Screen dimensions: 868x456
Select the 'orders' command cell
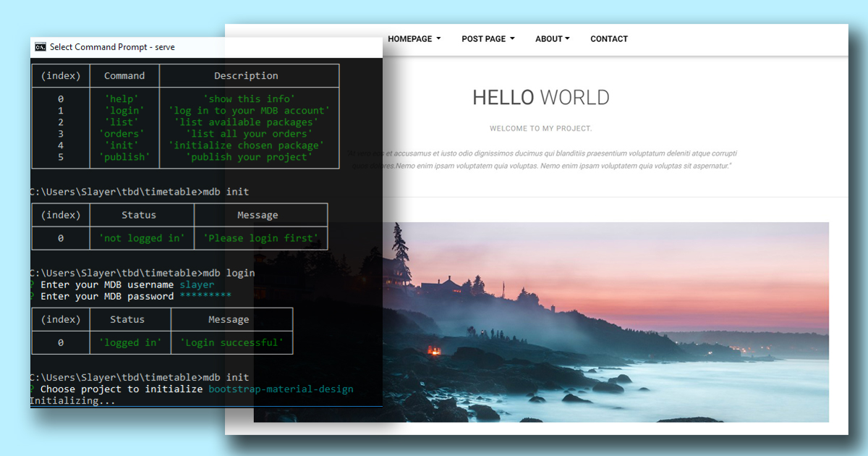[122, 134]
